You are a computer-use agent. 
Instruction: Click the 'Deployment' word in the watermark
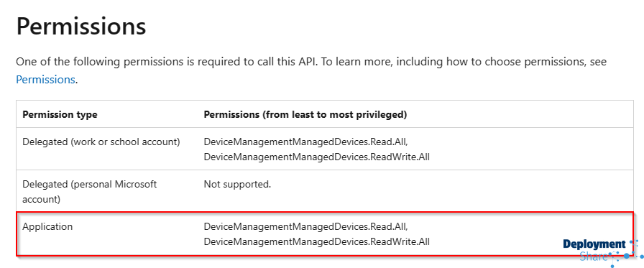594,244
